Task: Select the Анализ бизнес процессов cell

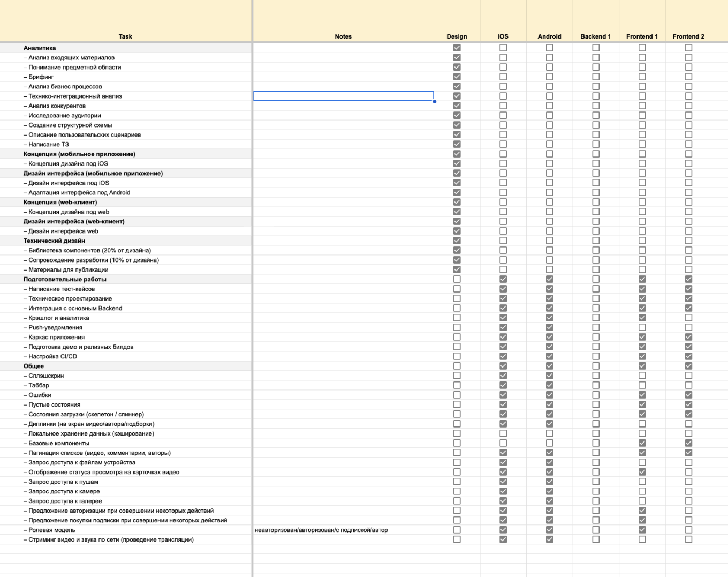Action: tap(125, 86)
